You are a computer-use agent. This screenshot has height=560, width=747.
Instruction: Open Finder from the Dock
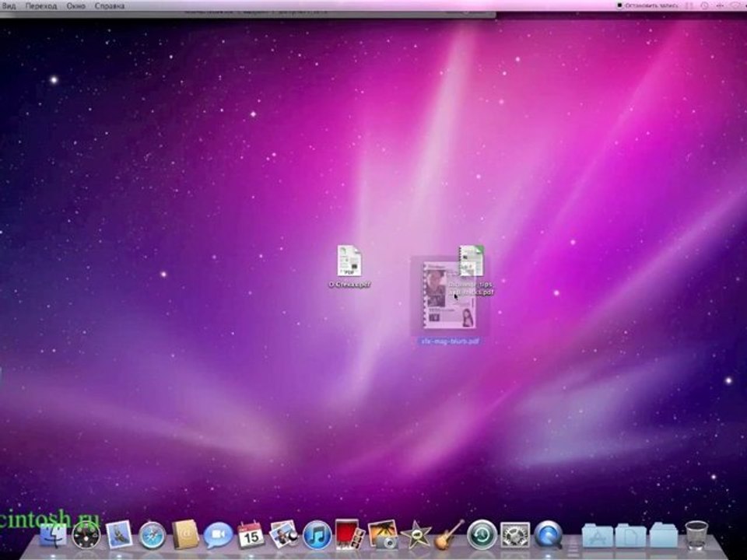coord(54,535)
